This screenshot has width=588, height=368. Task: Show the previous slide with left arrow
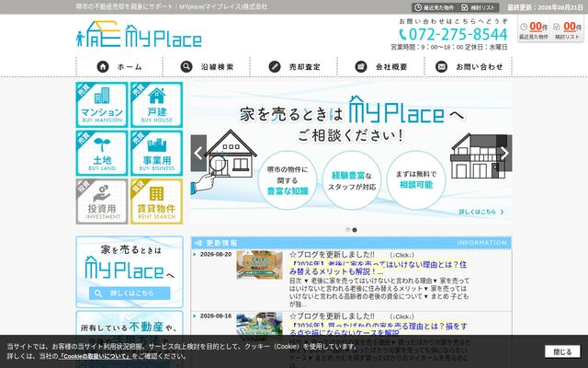click(198, 154)
